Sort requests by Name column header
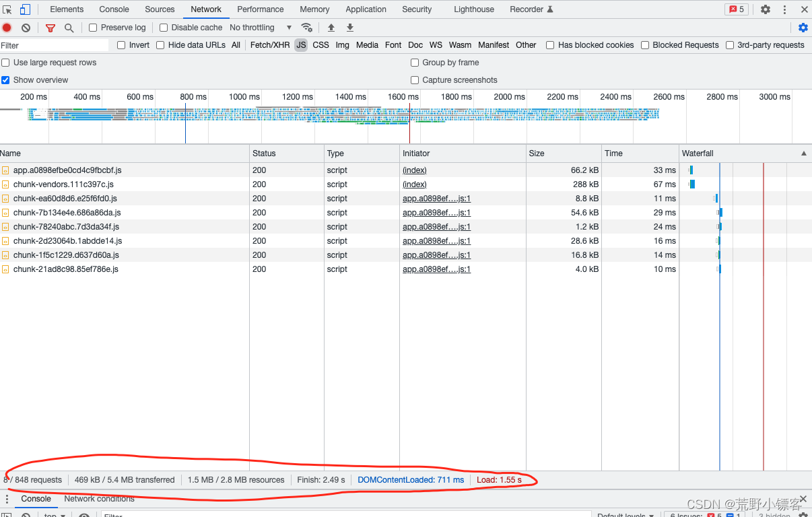Screen dimensions: 812x517 [125, 153]
